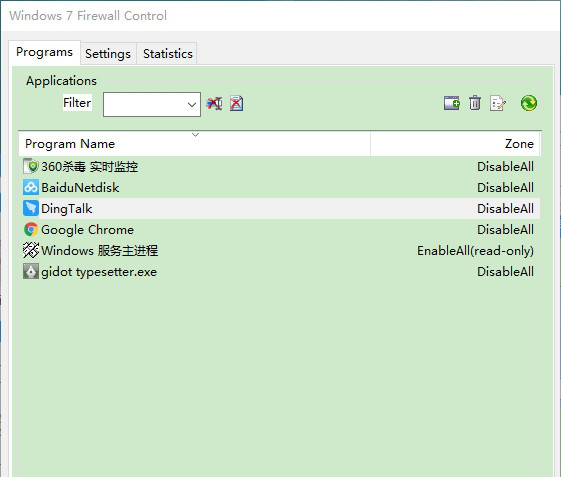Switch to the Programs tab

[44, 52]
